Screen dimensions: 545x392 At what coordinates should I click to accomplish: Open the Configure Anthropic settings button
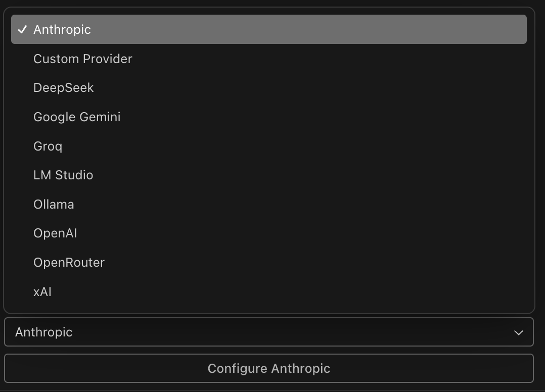coord(268,368)
